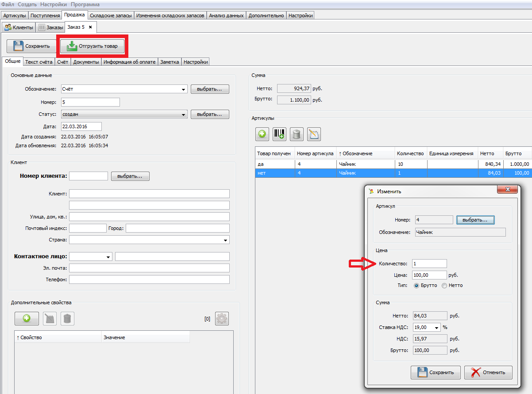532x394 pixels.
Task: Click the edit property icon under additional properties
Action: coord(50,318)
